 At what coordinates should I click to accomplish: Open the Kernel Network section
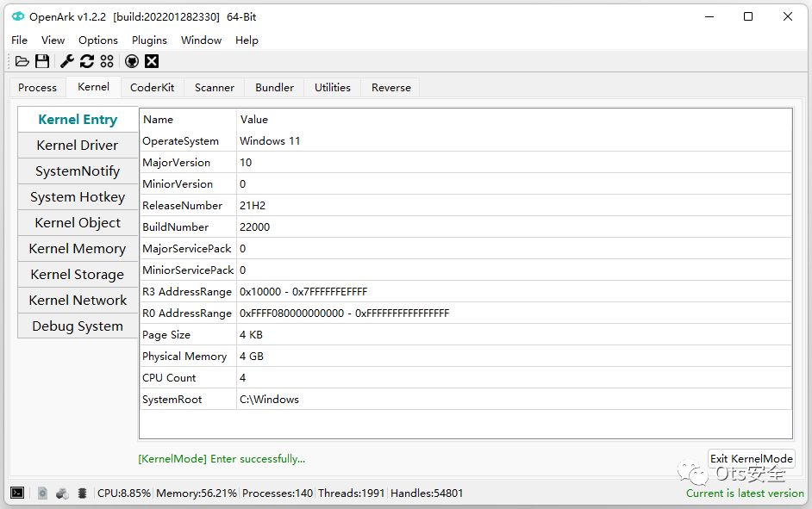point(78,301)
